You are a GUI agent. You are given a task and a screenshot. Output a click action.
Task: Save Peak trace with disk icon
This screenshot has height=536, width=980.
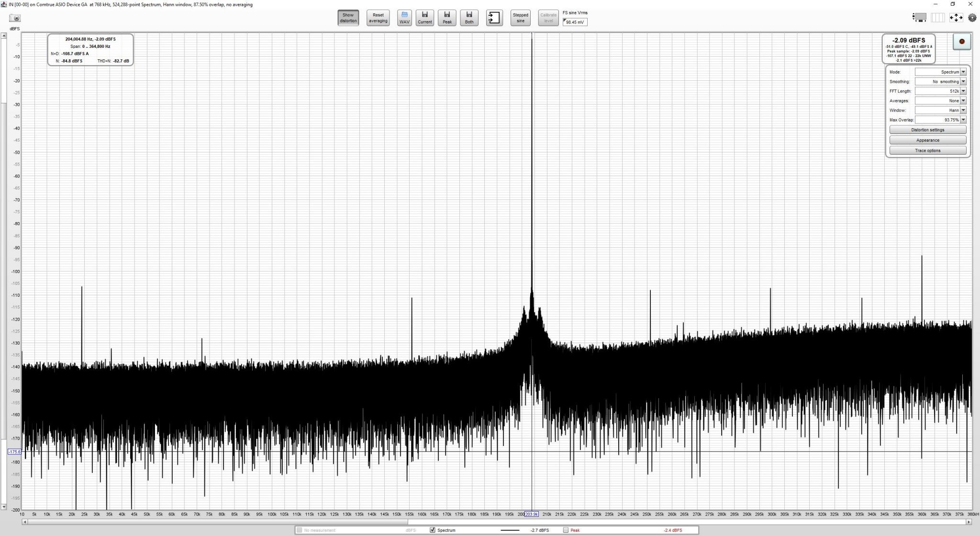(x=447, y=18)
